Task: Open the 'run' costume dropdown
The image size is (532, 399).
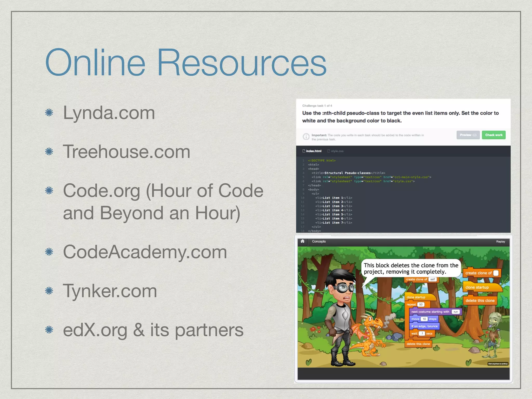Action: click(x=456, y=312)
